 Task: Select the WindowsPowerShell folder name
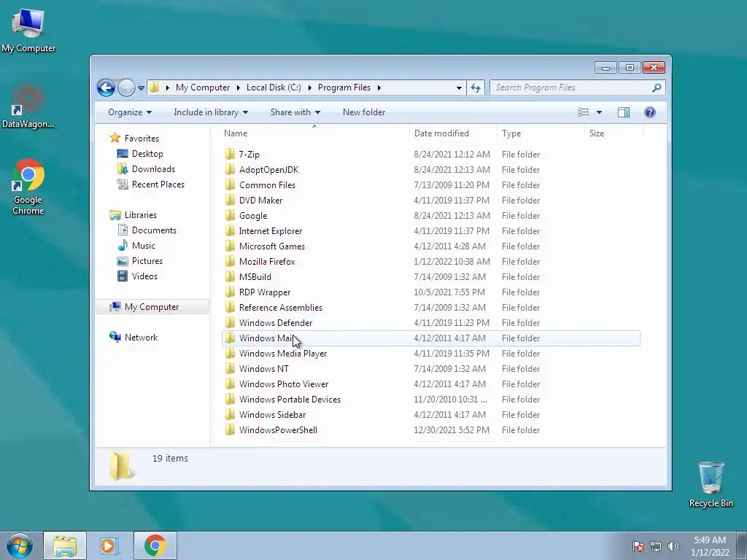278,430
